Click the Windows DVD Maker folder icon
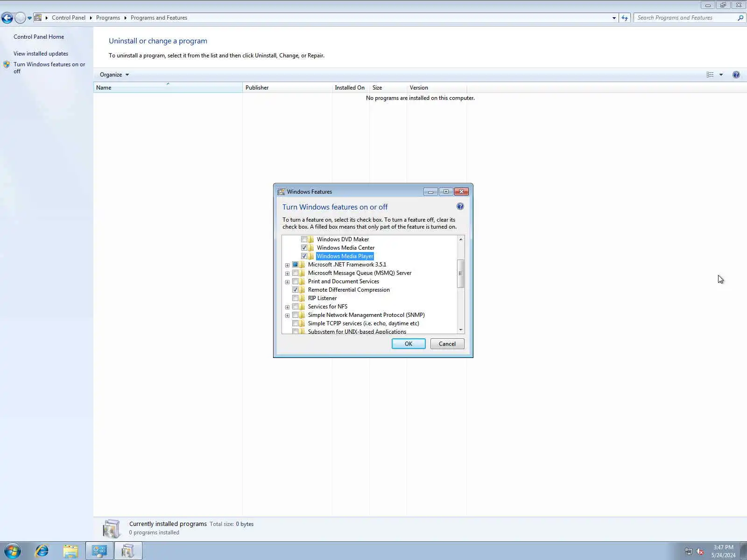747x560 pixels. click(x=311, y=239)
